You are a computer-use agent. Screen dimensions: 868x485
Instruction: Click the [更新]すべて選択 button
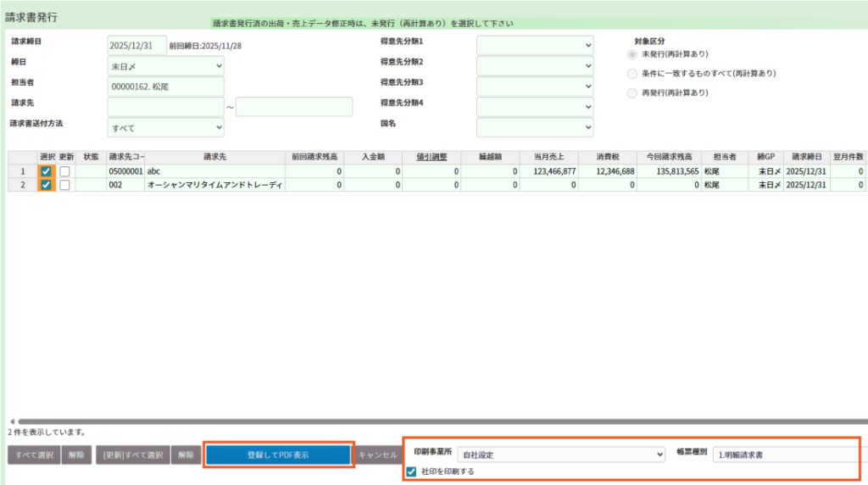click(132, 455)
